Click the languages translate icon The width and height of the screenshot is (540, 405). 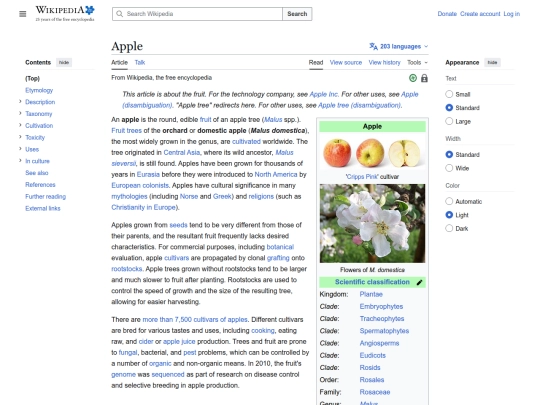373,46
